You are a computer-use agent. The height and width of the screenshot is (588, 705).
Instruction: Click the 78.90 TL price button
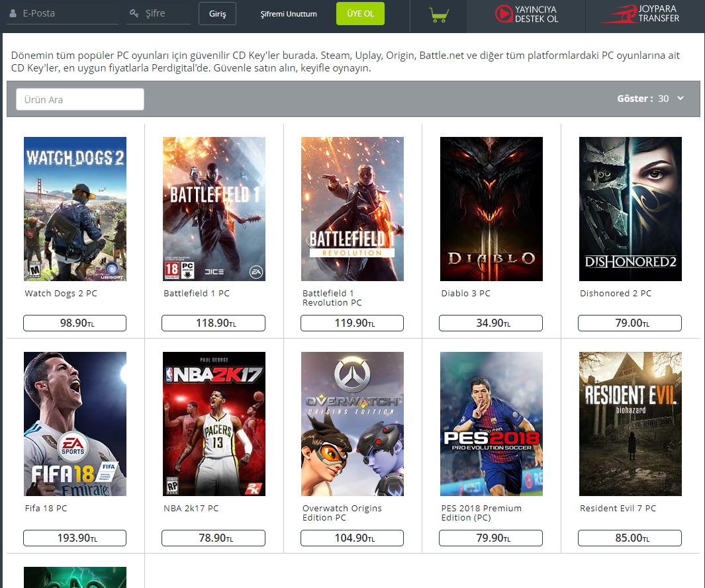214,538
